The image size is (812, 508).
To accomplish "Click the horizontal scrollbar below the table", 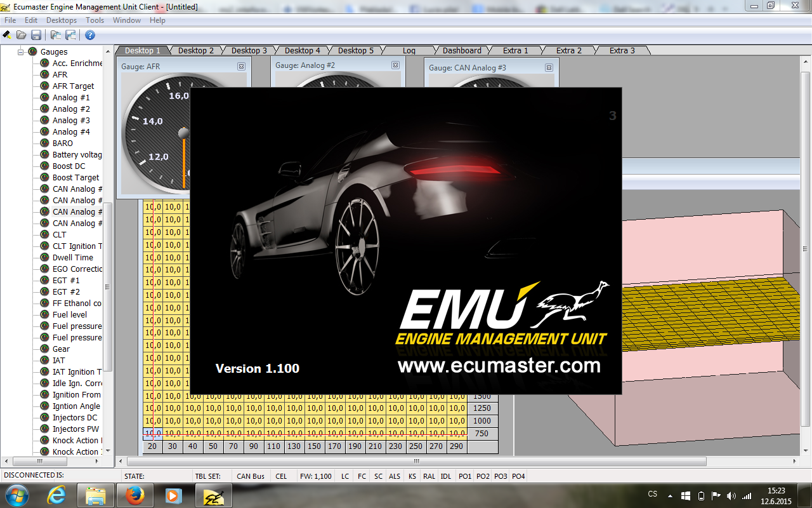I will click(x=419, y=462).
